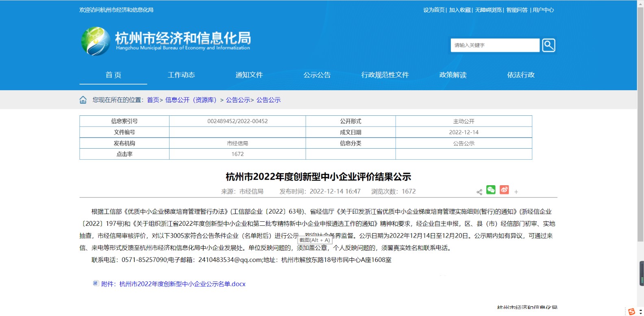Click the 公告公示 category table cell
Image resolution: width=644 pixels, height=316 pixels.
(x=464, y=143)
